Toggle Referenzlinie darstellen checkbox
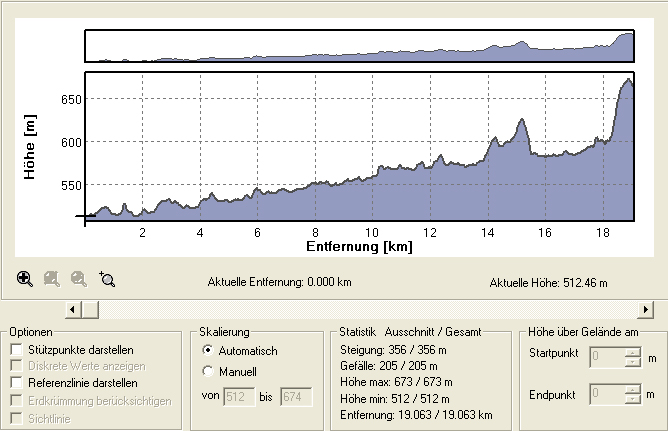 click(16, 383)
